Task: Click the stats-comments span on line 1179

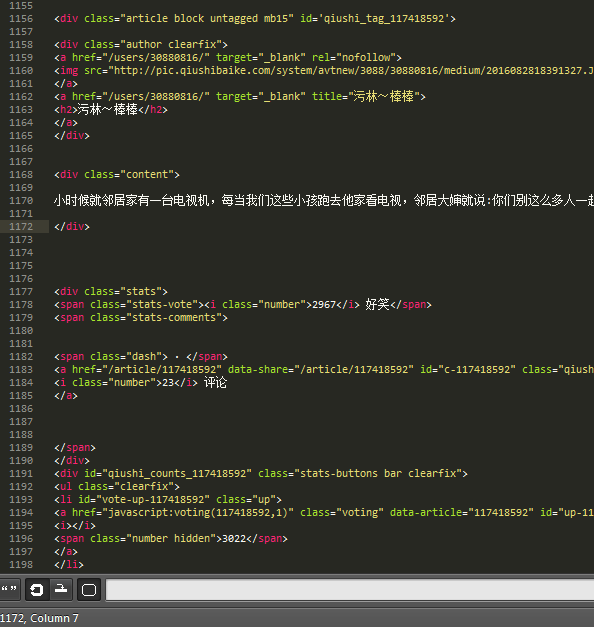Action: pyautogui.click(x=141, y=318)
